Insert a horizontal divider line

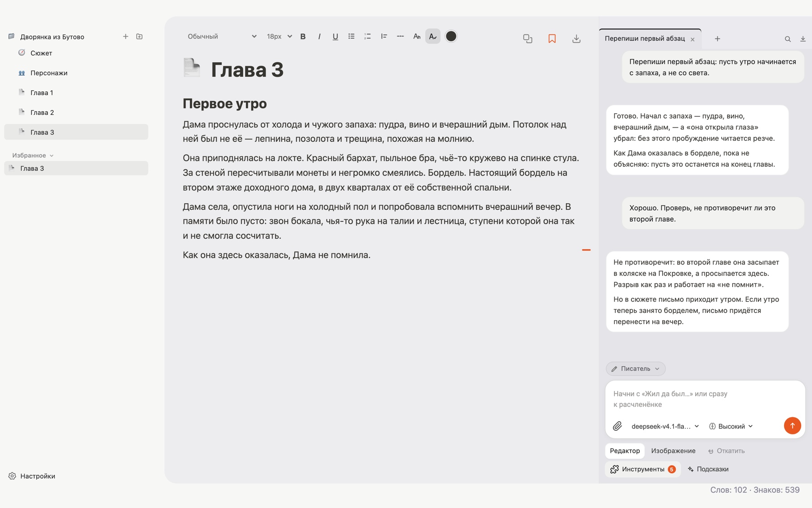click(400, 37)
